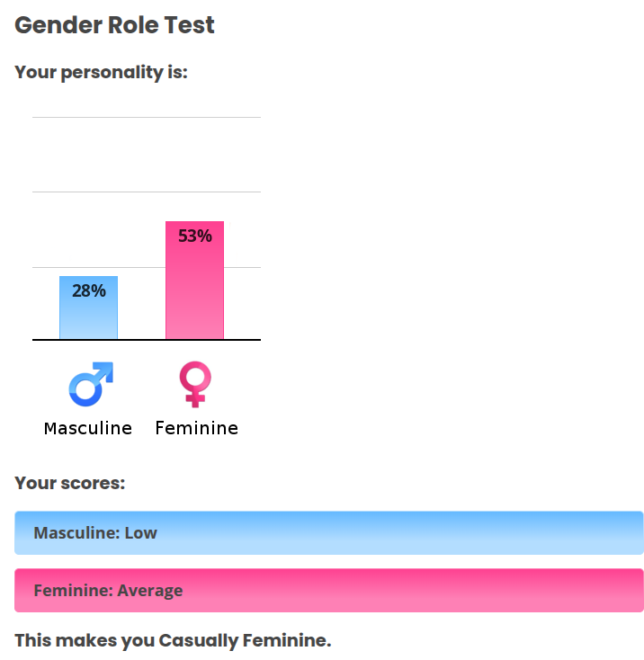644x660 pixels.
Task: Click the pink female symbol icon
Action: [x=194, y=384]
